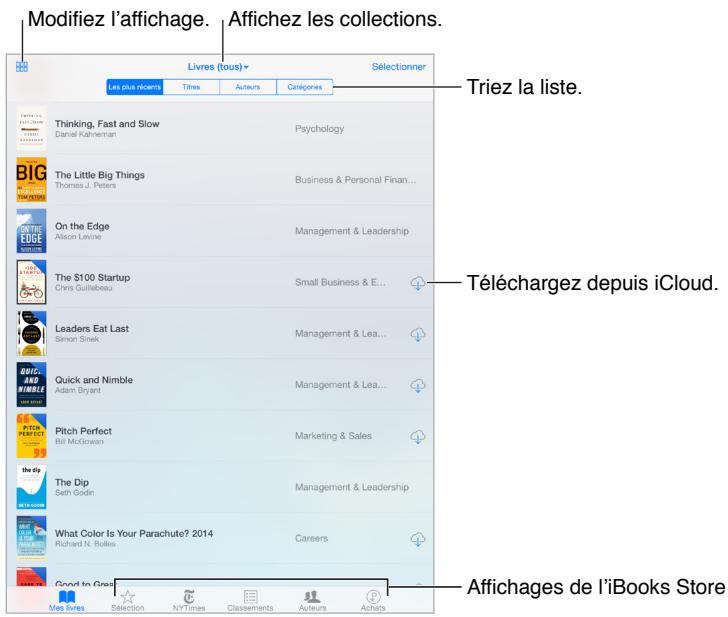Image resolution: width=728 pixels, height=617 pixels.
Task: Tap the Business & Personal Finan… category
Action: 356,180
